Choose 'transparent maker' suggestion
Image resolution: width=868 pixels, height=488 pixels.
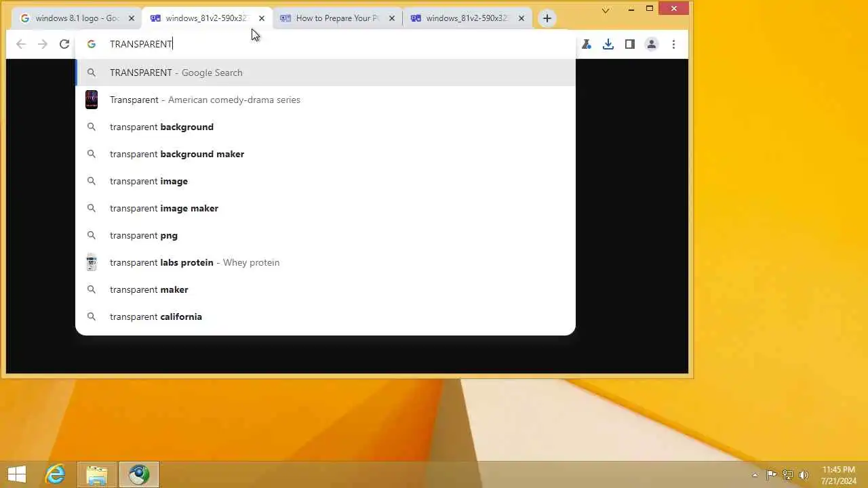[325, 289]
